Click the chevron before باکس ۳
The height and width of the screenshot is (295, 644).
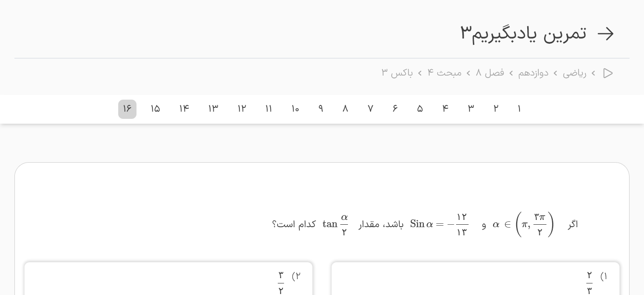coord(420,73)
